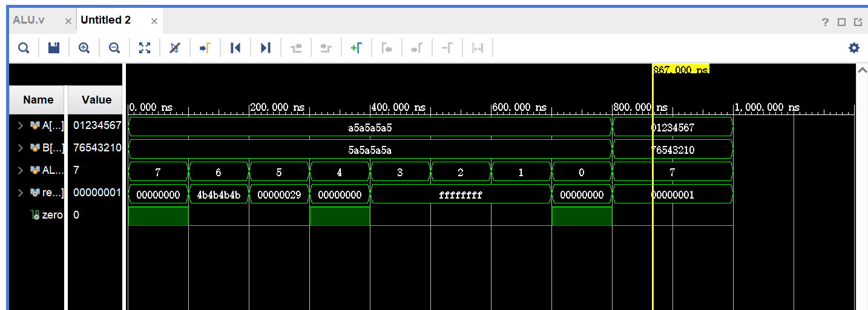The width and height of the screenshot is (868, 310).
Task: Expand the ALU control bus signal
Action: [x=20, y=171]
